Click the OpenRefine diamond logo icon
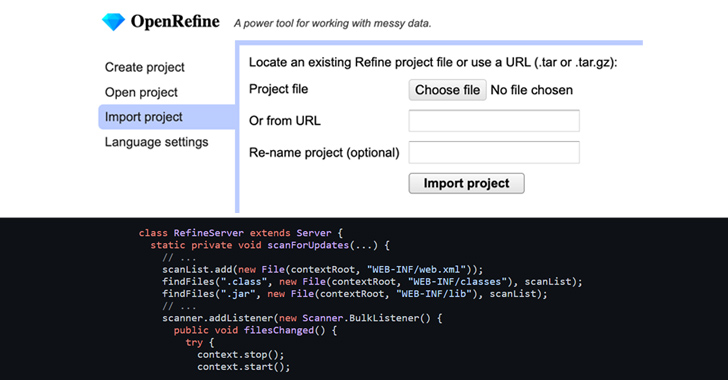The width and height of the screenshot is (728, 380). 113,22
